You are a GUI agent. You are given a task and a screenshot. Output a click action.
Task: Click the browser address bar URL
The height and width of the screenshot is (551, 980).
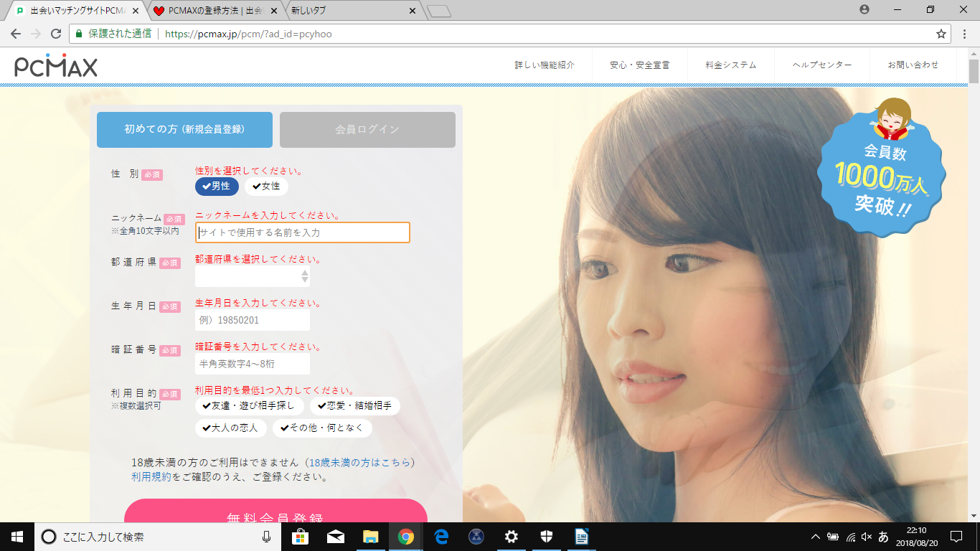(248, 34)
